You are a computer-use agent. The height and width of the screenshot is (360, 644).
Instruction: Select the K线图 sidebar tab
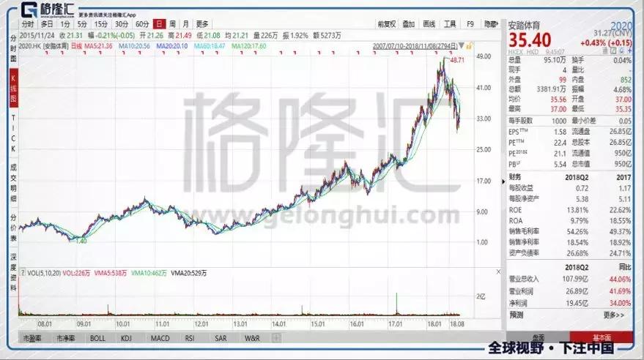(13, 88)
